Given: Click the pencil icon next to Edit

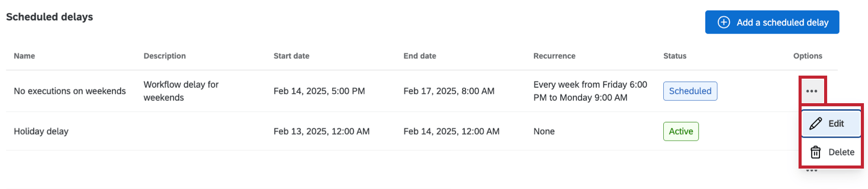Looking at the screenshot, I should 816,124.
